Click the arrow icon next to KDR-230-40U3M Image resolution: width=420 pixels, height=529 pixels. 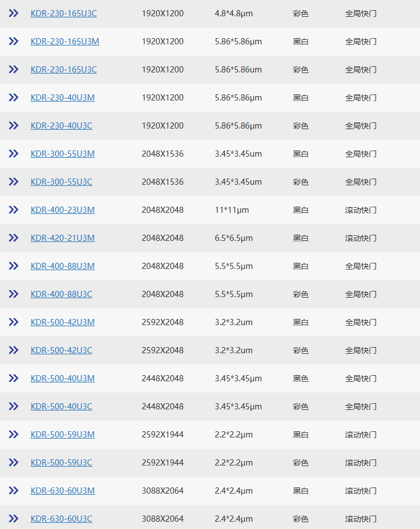13,98
